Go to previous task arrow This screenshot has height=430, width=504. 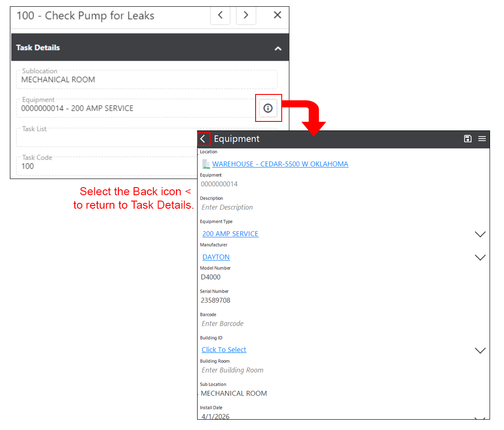(x=220, y=15)
